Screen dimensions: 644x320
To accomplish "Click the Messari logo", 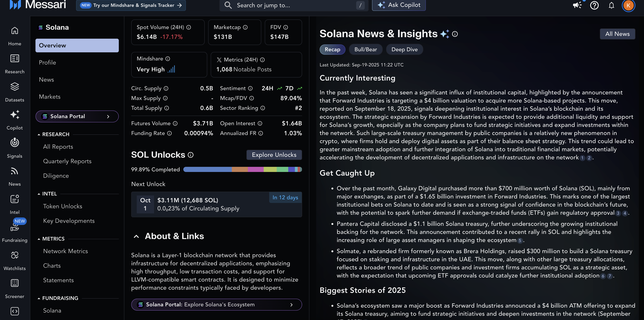I will [38, 4].
